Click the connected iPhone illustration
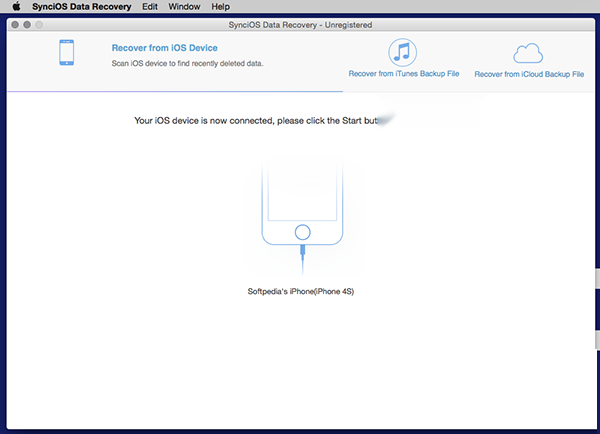The height and width of the screenshot is (434, 600). pyautogui.click(x=302, y=216)
